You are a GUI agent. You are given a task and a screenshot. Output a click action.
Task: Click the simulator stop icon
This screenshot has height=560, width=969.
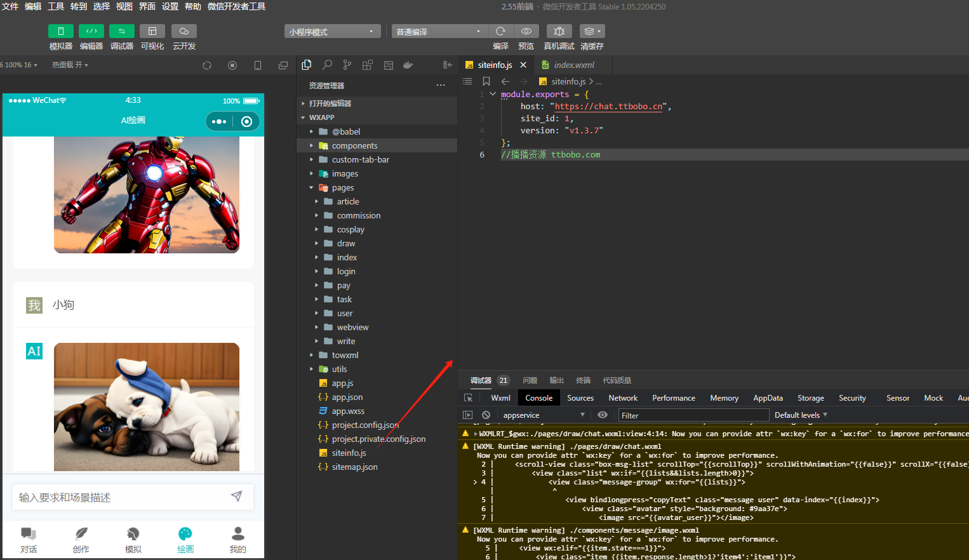point(232,65)
